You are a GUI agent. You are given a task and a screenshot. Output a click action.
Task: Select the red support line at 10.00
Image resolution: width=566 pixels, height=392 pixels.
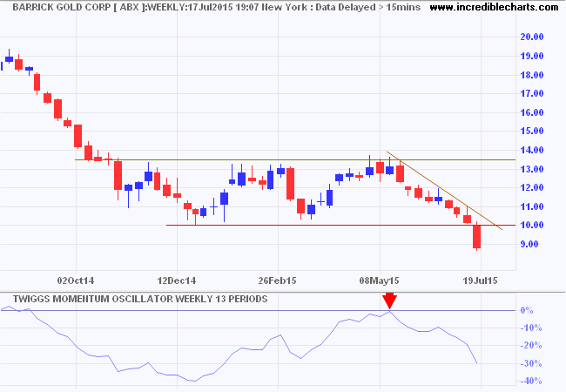pos(340,226)
